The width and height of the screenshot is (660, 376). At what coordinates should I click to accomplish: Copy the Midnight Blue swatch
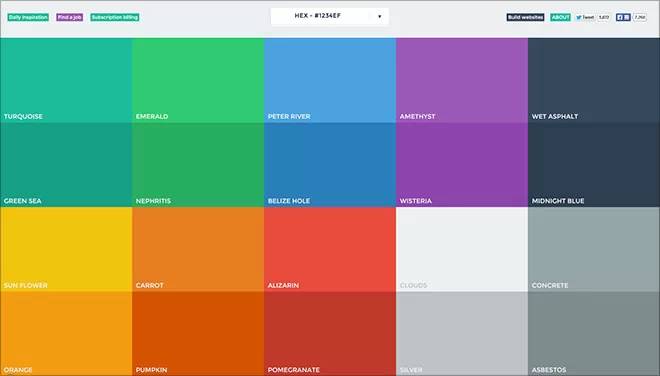594,165
